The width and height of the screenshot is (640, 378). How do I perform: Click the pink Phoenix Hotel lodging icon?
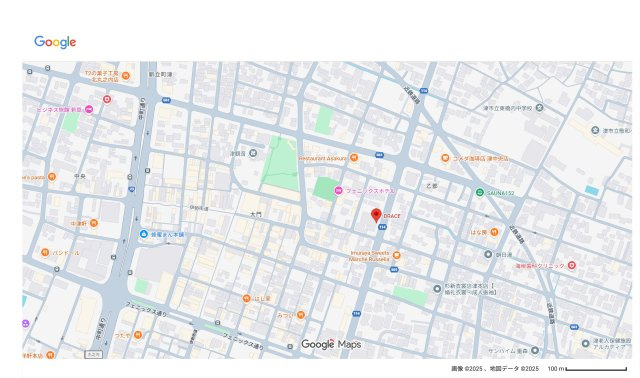(338, 191)
